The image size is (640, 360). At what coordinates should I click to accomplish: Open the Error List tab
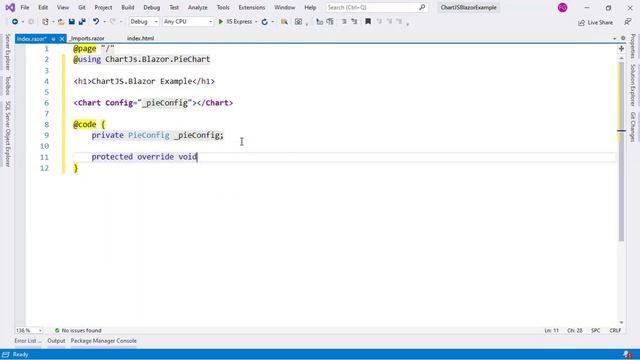click(28, 341)
